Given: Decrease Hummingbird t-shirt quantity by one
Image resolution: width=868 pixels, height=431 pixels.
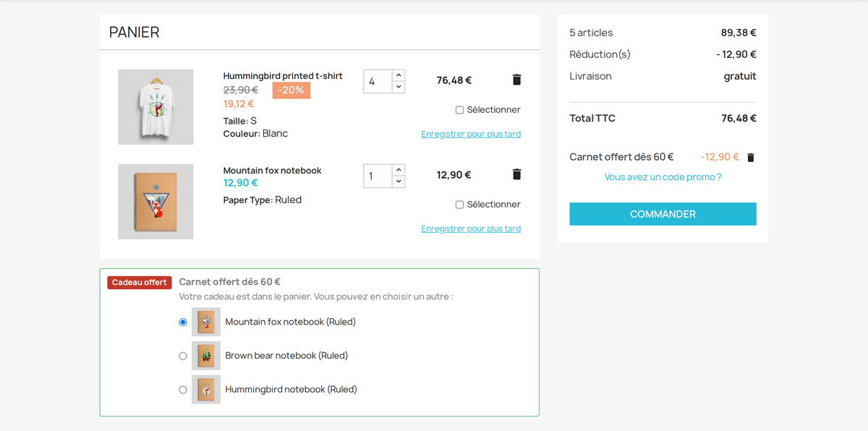Looking at the screenshot, I should (x=399, y=87).
